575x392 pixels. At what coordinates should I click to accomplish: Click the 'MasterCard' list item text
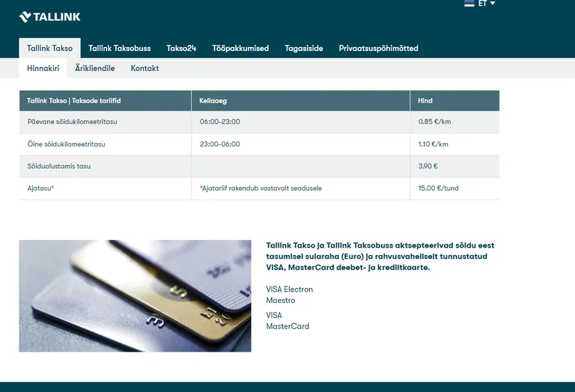287,326
